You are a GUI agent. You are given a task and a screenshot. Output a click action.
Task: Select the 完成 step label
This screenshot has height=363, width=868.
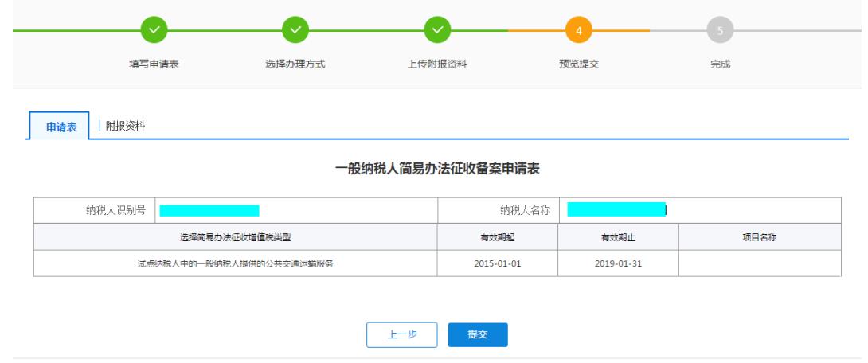[x=720, y=64]
